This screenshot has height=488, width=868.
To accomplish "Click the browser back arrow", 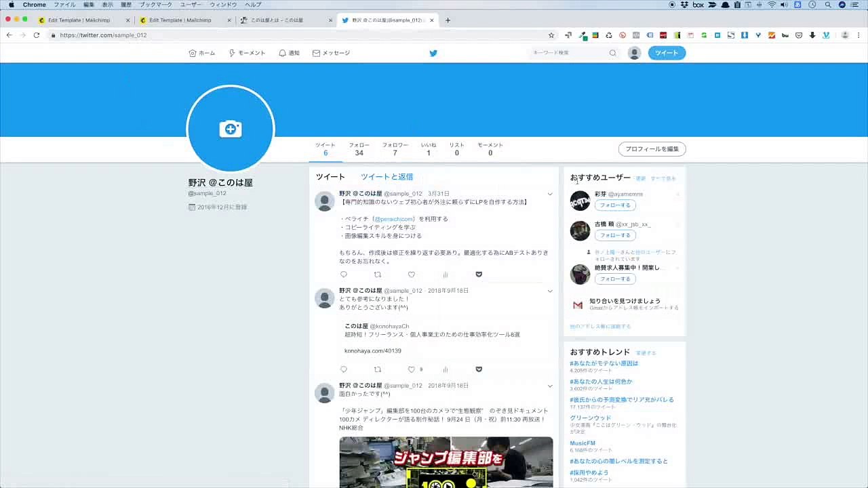I will (9, 35).
